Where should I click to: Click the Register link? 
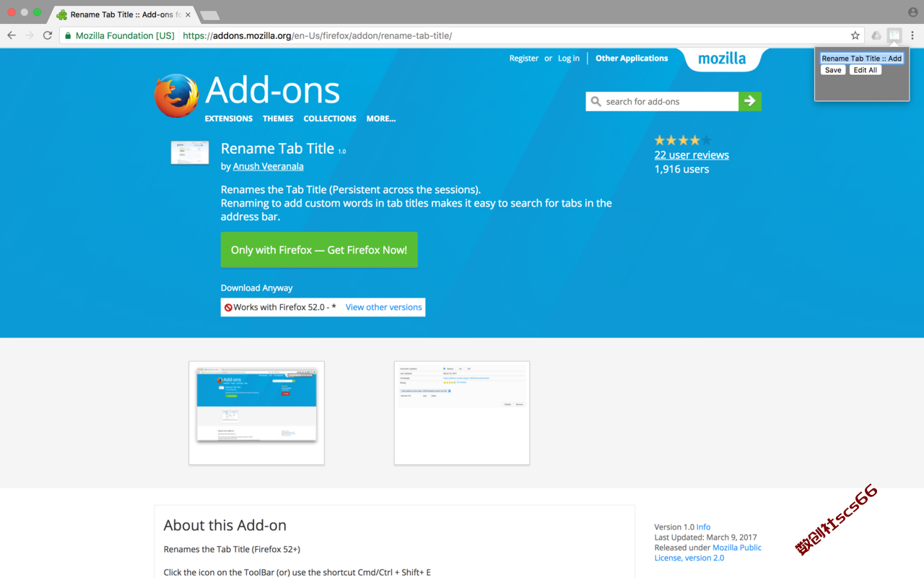coord(524,59)
